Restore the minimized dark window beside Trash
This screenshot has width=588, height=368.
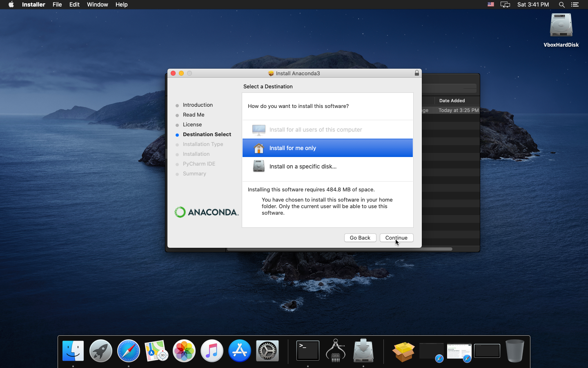[487, 351]
